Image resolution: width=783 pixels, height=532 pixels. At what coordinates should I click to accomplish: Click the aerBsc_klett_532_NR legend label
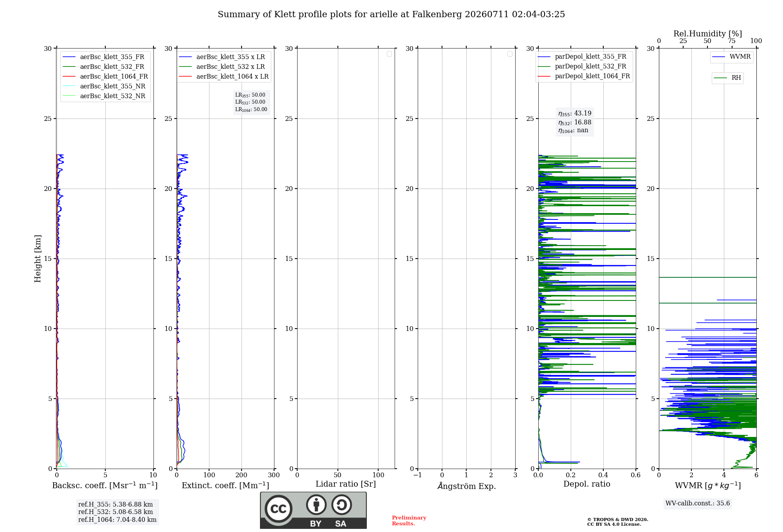coord(112,96)
